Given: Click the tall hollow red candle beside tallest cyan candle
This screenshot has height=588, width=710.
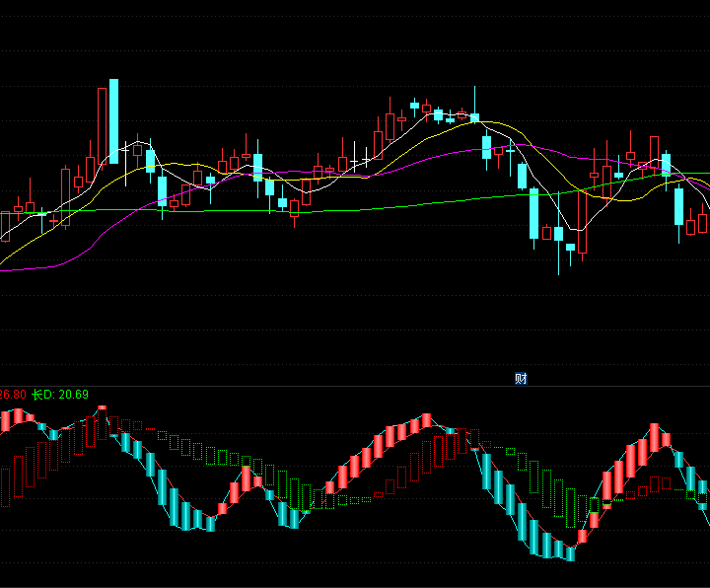Looking at the screenshot, I should 102,127.
